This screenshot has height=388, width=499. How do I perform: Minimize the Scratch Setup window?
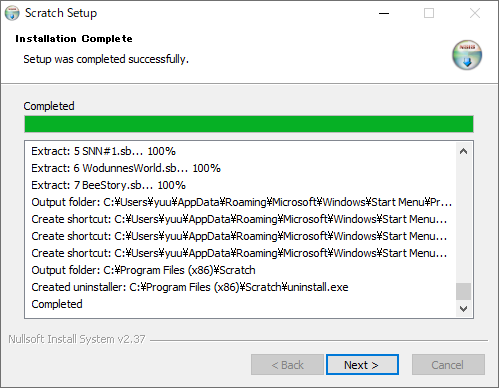(384, 13)
